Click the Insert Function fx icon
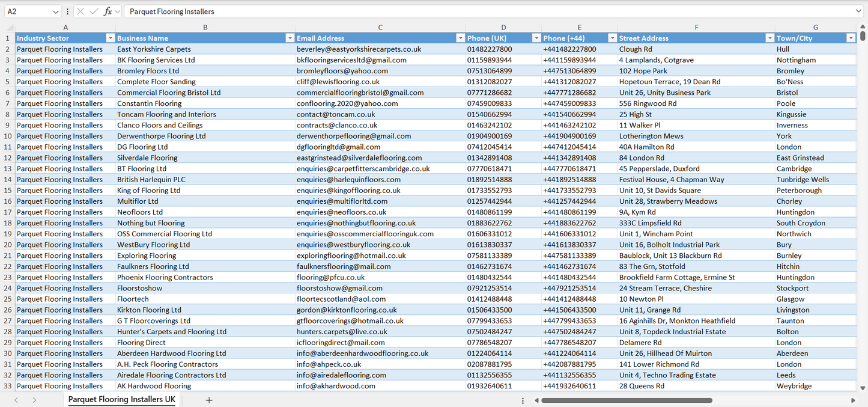Viewport: 868px width, 407px height. [108, 11]
